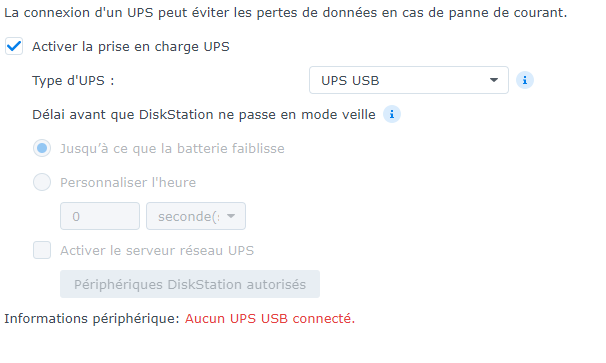Click the Délai avant que DiskStation text
Screen dimensions: 606x363
[x=204, y=114]
